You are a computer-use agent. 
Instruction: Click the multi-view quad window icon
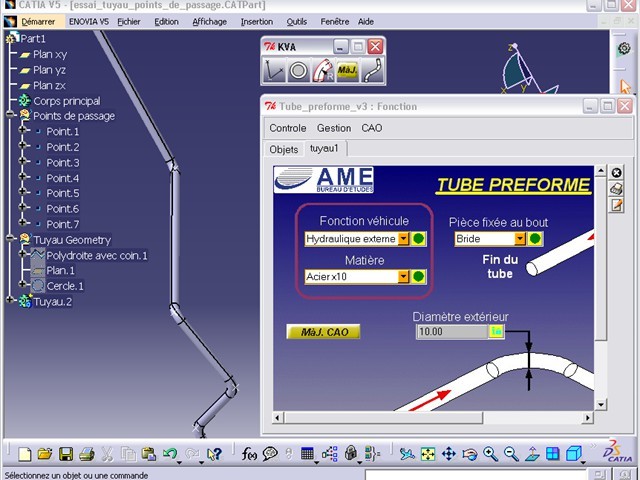[553, 454]
